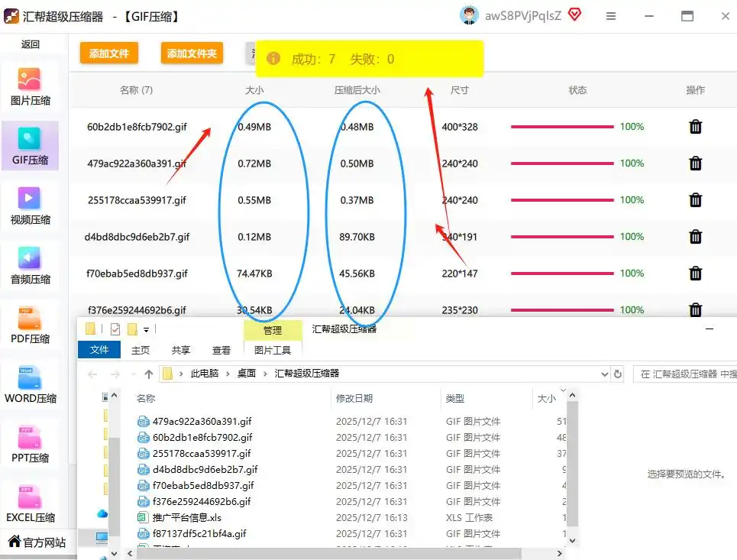Open the 文件 tab in Explorer
Viewport: 737px width, 560px height.
click(x=99, y=350)
